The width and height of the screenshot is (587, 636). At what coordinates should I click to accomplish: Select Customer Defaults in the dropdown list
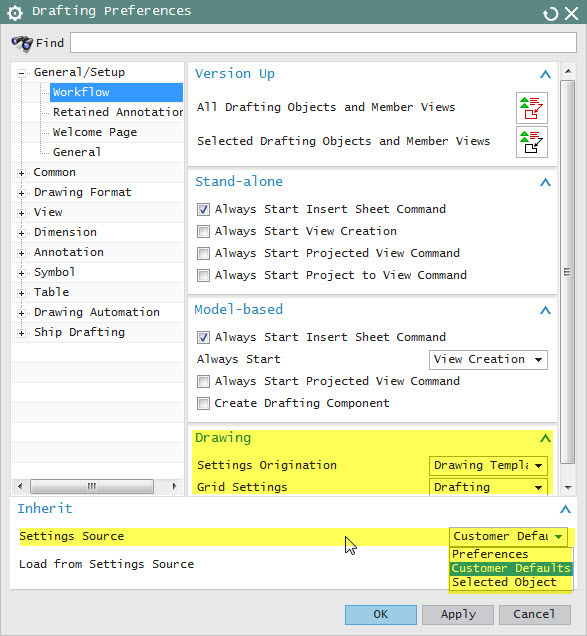(x=511, y=568)
